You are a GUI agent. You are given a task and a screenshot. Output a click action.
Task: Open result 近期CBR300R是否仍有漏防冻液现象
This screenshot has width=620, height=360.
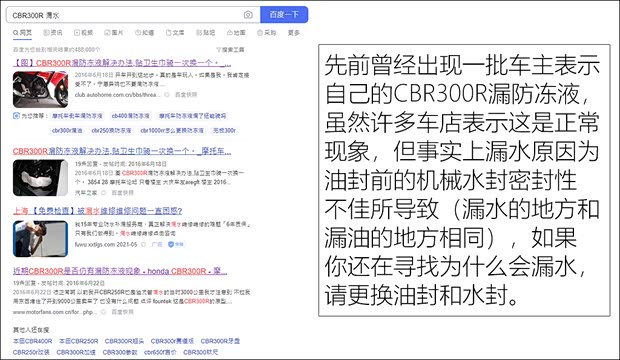click(120, 271)
